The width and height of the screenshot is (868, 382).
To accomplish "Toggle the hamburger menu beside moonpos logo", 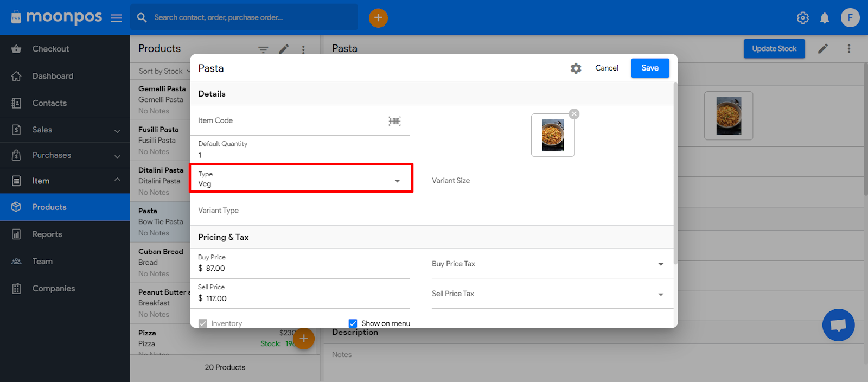I will coord(117,18).
